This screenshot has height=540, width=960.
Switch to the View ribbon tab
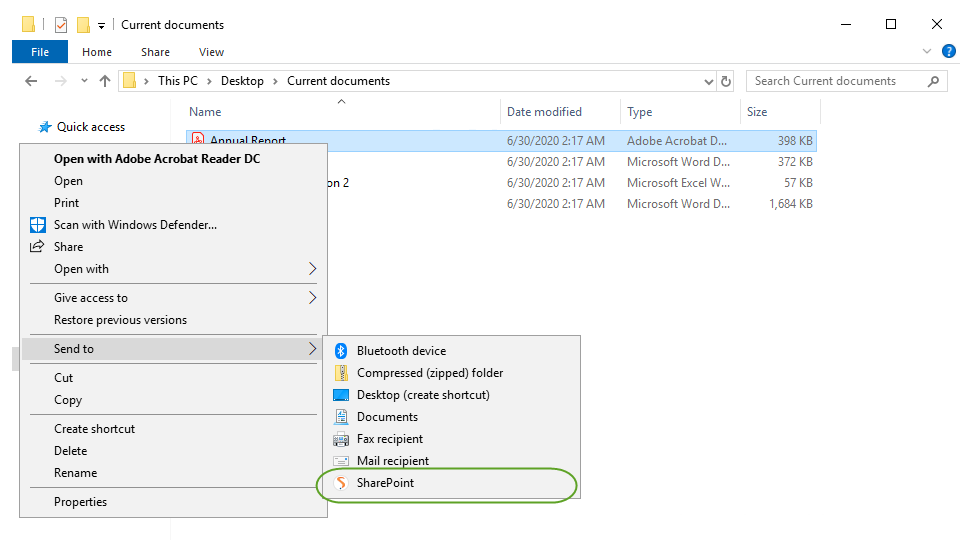click(x=211, y=52)
